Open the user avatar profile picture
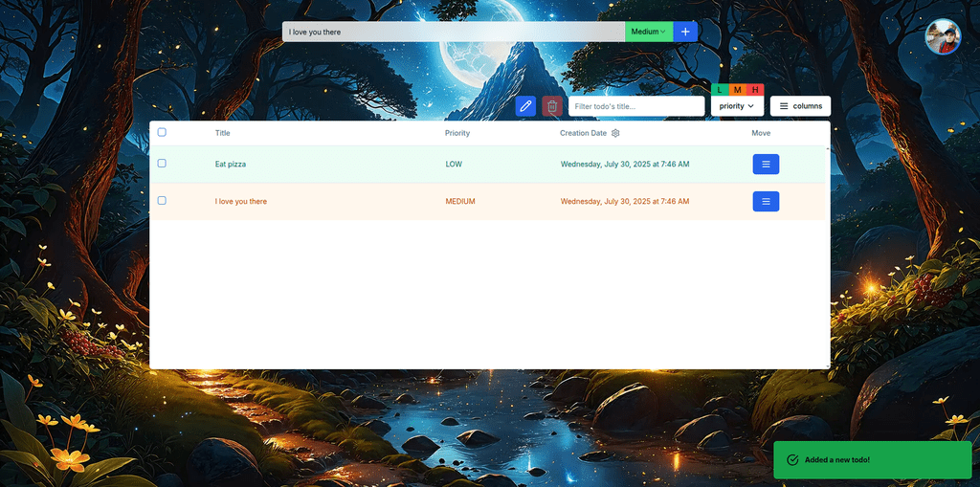Image resolution: width=980 pixels, height=487 pixels. pyautogui.click(x=943, y=37)
